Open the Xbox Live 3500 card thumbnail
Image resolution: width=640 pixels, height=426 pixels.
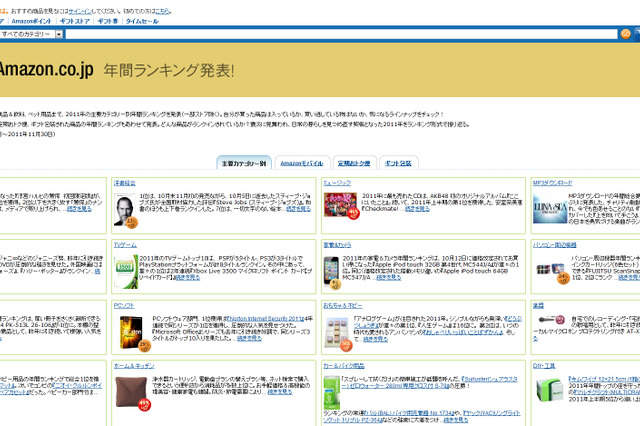[126, 272]
